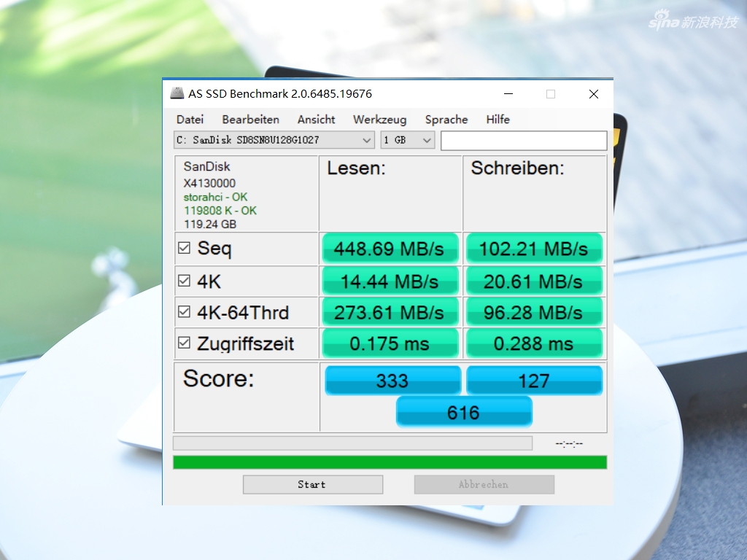
Task: Click the AS SSD Benchmark title bar icon
Action: coord(177,93)
